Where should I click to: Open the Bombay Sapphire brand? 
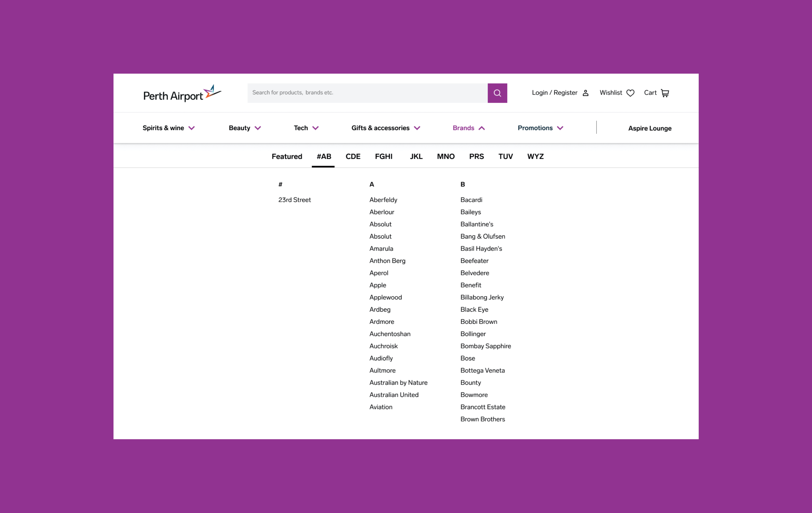[x=486, y=346]
